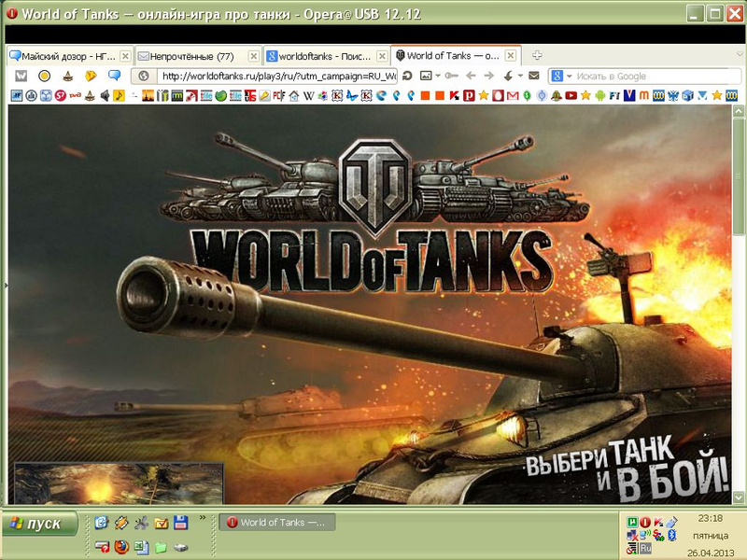Open the mail envelope icon in address toolbar
Viewport: 747px width, 560px height.
point(533,76)
